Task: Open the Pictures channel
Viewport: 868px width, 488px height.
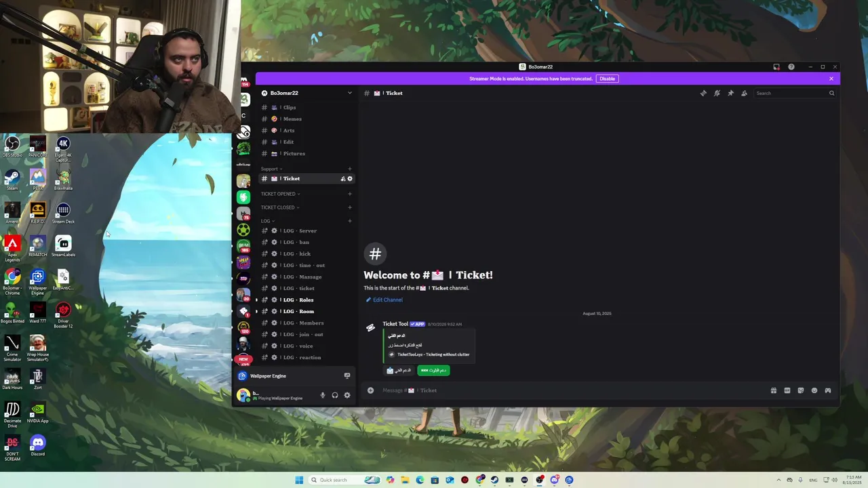Action: tap(306, 153)
